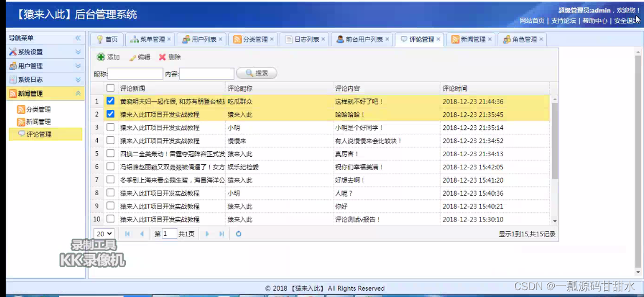644x297 pixels.
Task: Close the 新闻管理 tab
Action: [490, 39]
